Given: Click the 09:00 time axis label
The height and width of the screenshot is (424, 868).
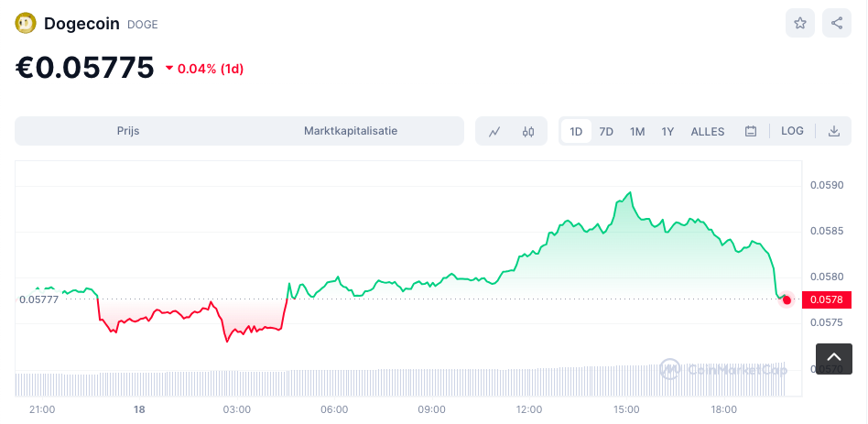Looking at the screenshot, I should 432,410.
